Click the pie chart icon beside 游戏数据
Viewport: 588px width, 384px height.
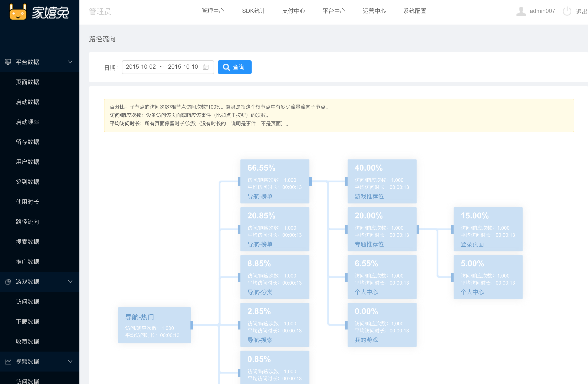[x=8, y=282]
